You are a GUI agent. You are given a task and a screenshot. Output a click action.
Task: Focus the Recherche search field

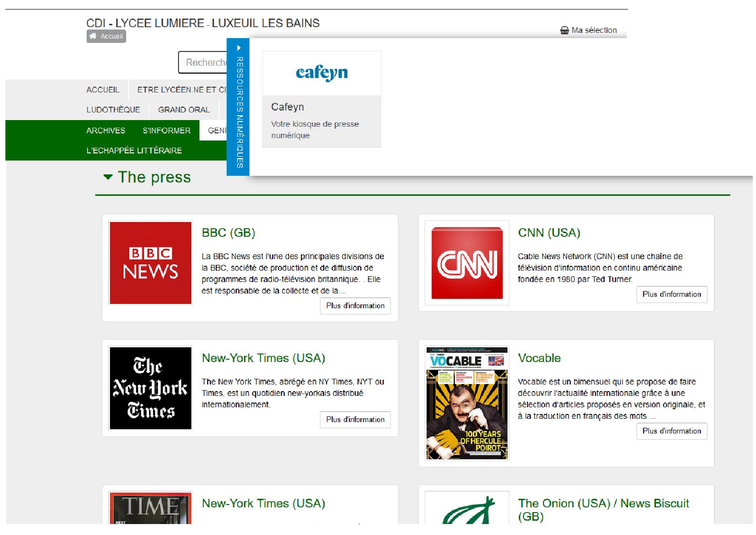pos(203,62)
